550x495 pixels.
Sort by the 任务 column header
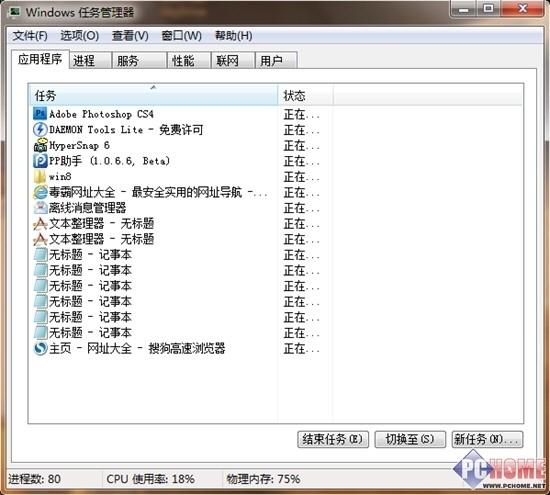click(x=153, y=95)
